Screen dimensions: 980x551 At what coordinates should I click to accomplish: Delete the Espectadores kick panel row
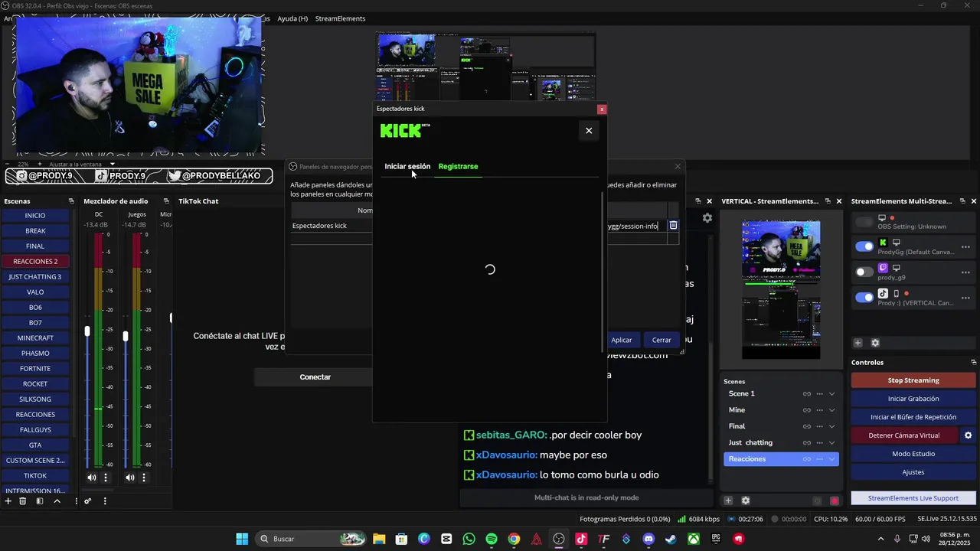[674, 226]
